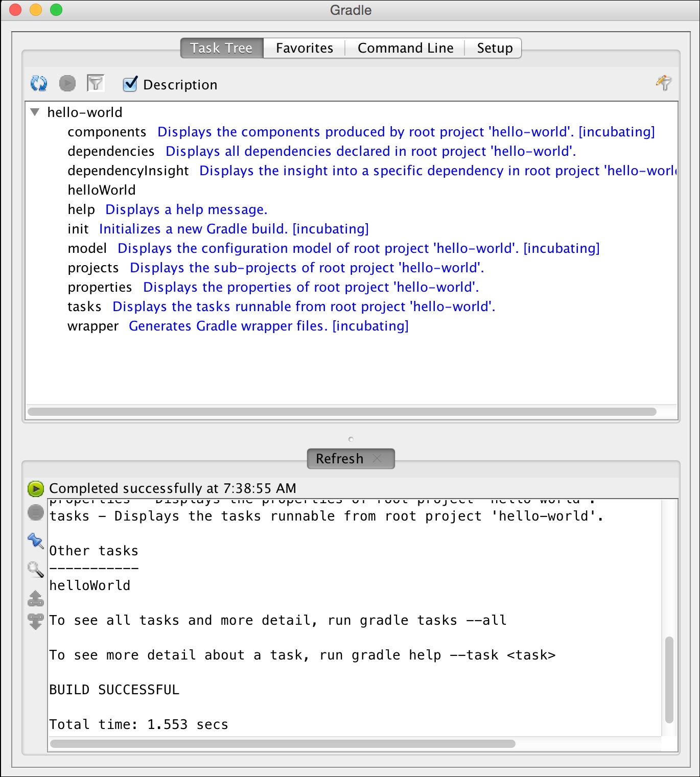Click the split pane divider handle

351,439
